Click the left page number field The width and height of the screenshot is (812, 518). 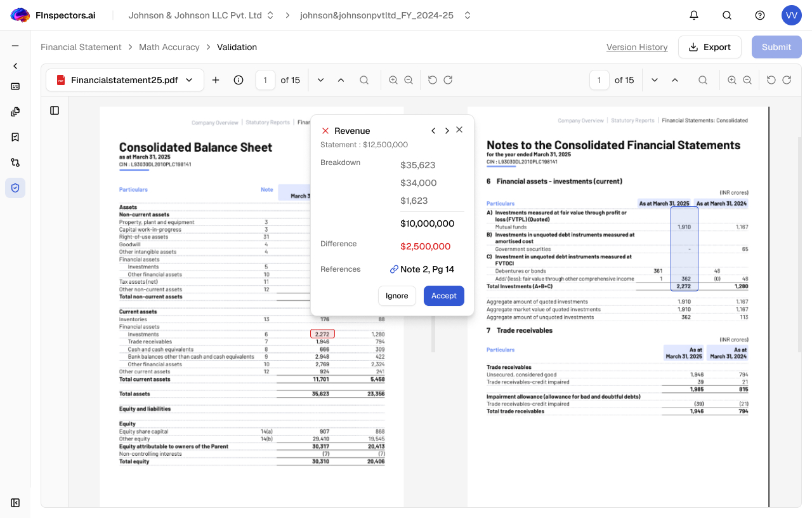point(265,80)
